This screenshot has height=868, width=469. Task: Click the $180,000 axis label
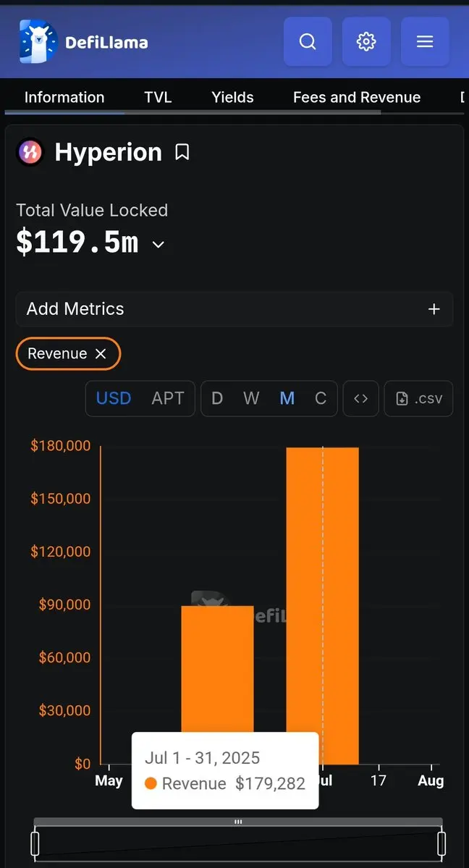[60, 446]
